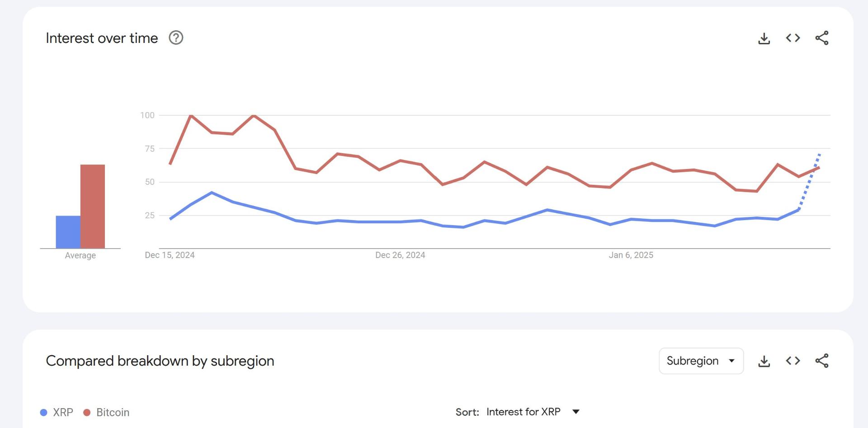This screenshot has height=428, width=868.
Task: Click the XRP peak near Dec 17
Action: 212,193
